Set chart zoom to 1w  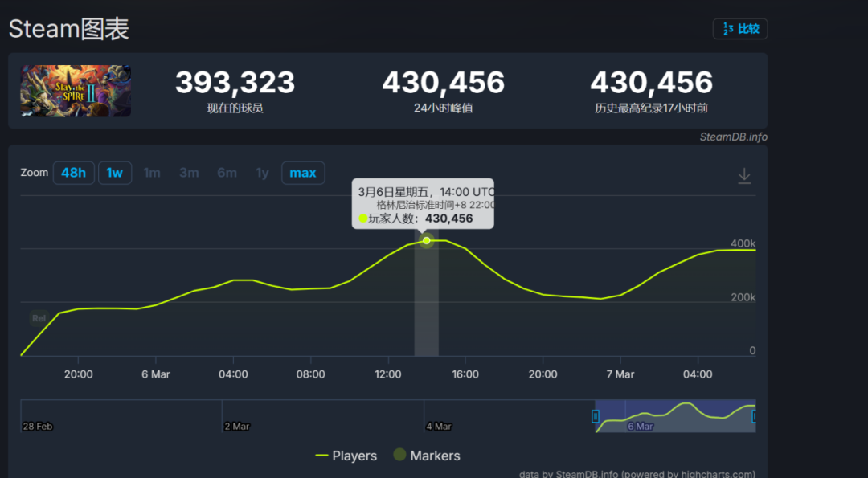click(115, 173)
